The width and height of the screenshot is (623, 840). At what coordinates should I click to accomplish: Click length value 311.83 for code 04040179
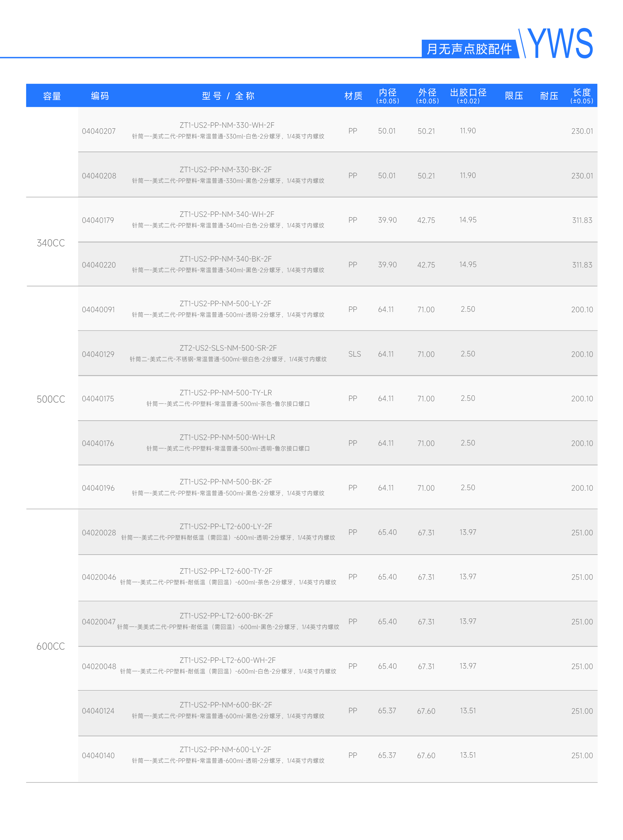582,220
